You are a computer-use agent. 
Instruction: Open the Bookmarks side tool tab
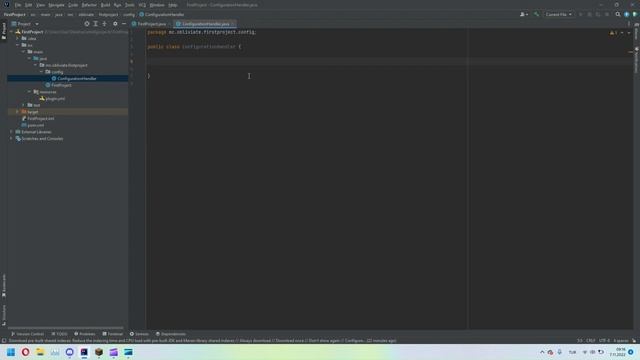point(4,286)
